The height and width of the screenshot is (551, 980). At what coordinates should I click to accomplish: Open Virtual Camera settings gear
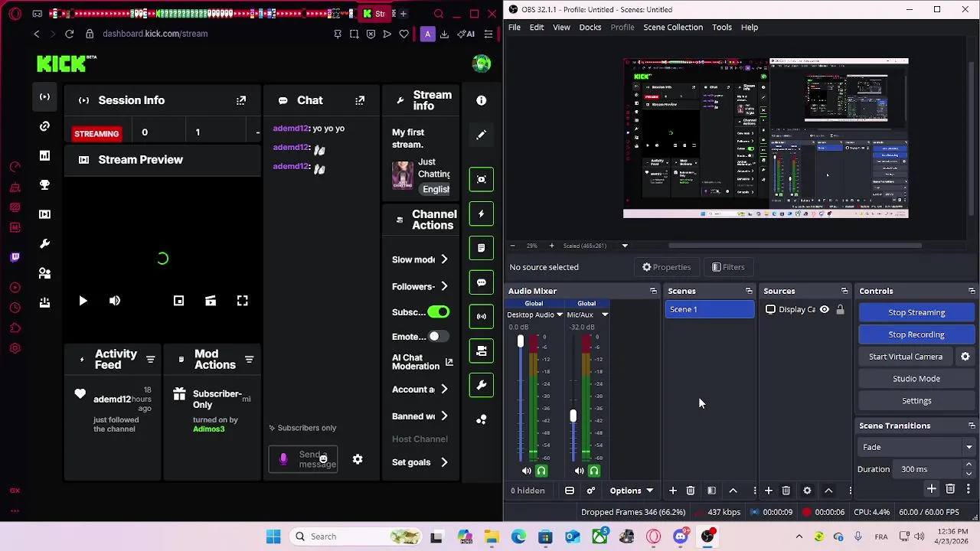[965, 357]
